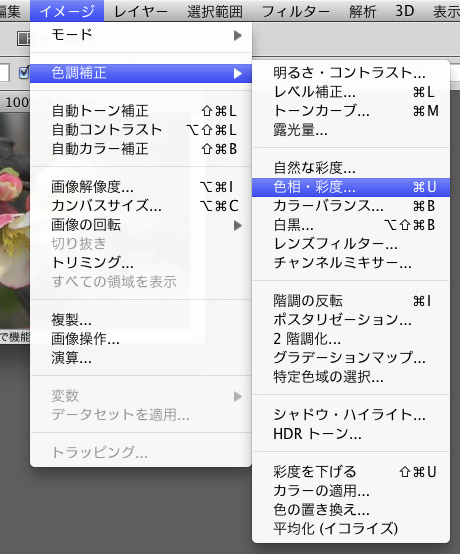This screenshot has height=554, width=460.
Task: Choose 色の置き換え
Action: [351, 510]
